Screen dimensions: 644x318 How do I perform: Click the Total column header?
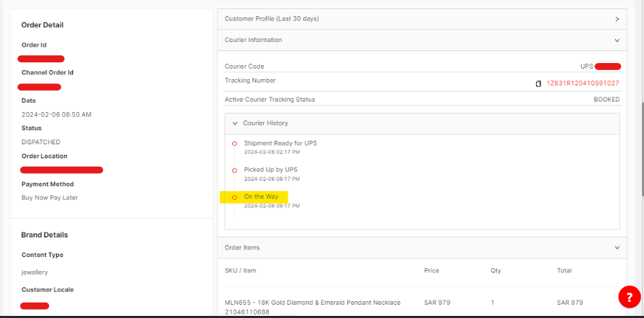[x=564, y=270]
